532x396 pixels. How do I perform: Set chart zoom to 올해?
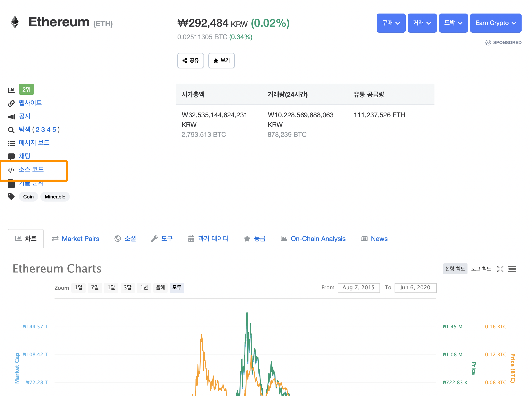160,288
